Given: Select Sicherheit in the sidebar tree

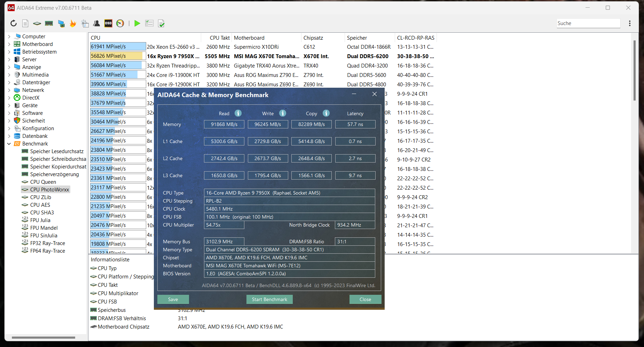Looking at the screenshot, I should tap(33, 120).
